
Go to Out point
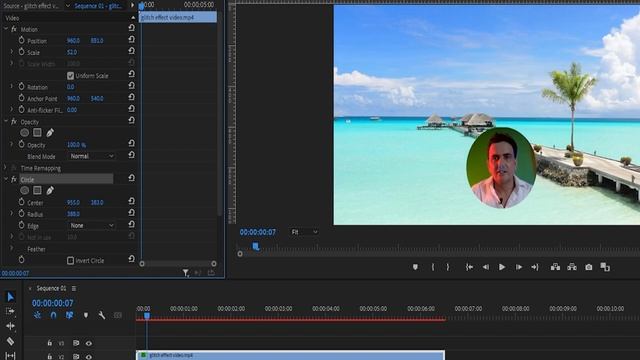[x=535, y=267]
